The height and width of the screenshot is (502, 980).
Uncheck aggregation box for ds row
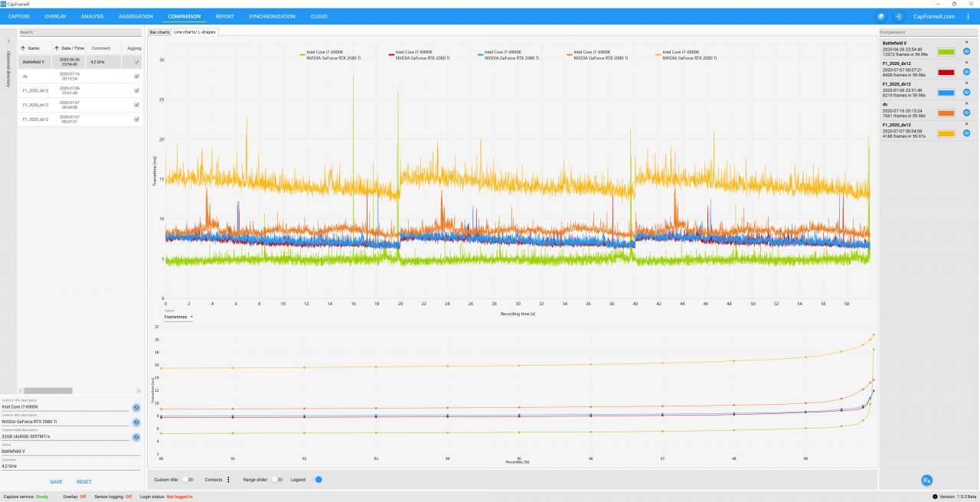[x=136, y=77]
